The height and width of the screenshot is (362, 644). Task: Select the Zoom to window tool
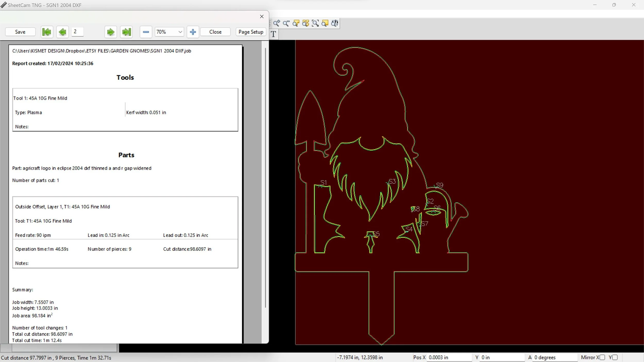click(x=315, y=23)
